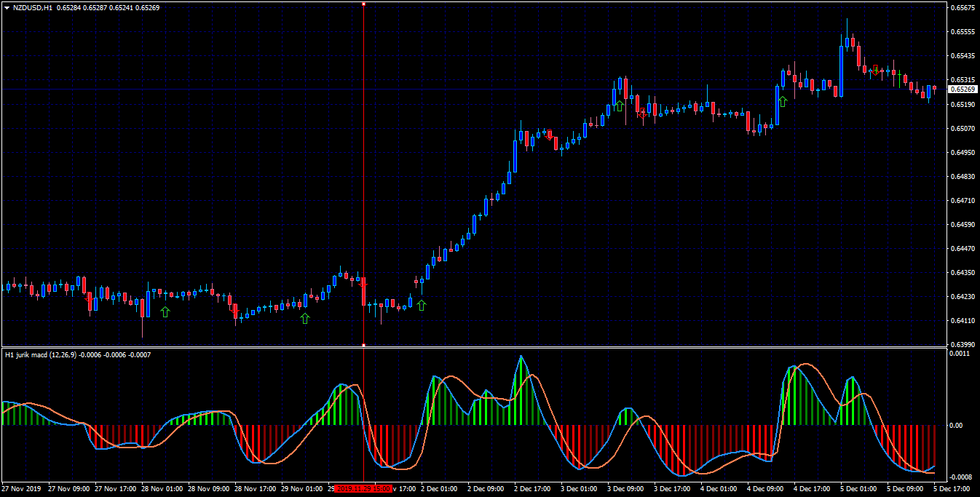This screenshot has height=497, width=980.
Task: Select the green buy arrow before the 2 Dec rally
Action: pos(421,305)
